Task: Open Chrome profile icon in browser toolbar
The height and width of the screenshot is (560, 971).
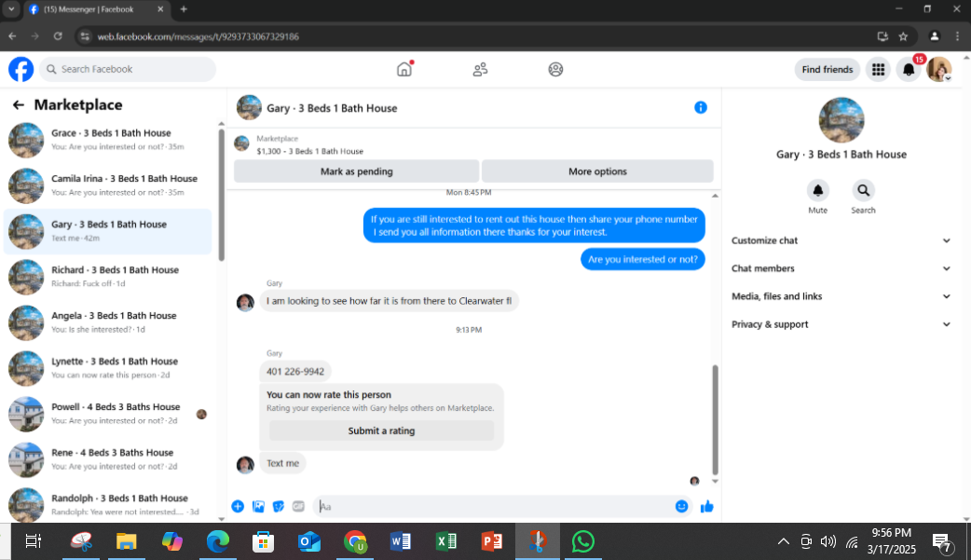Action: [x=935, y=36]
